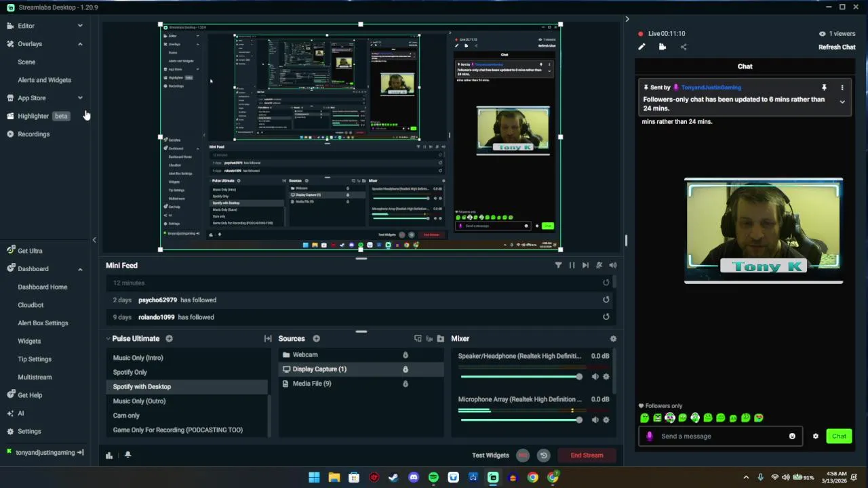Replay the rolando1099 follow alert
This screenshot has height=488, width=868.
606,317
